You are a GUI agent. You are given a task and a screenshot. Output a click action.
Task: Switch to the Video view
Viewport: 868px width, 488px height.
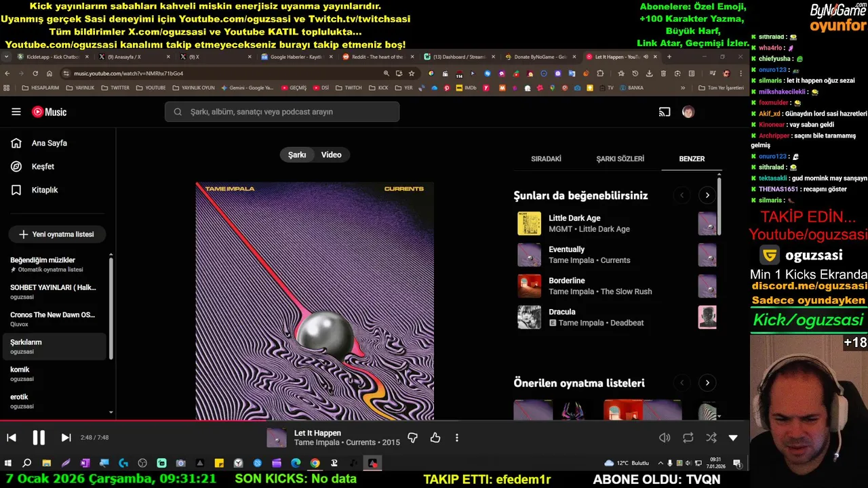[x=331, y=155]
